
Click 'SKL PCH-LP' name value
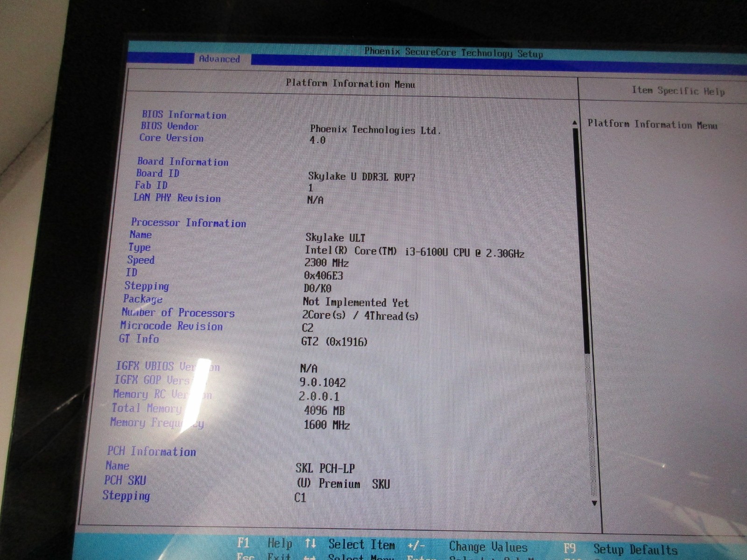coord(325,468)
